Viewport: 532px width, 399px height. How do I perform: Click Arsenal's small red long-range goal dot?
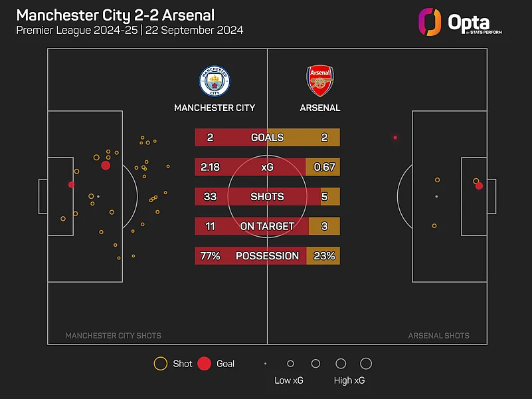point(395,138)
